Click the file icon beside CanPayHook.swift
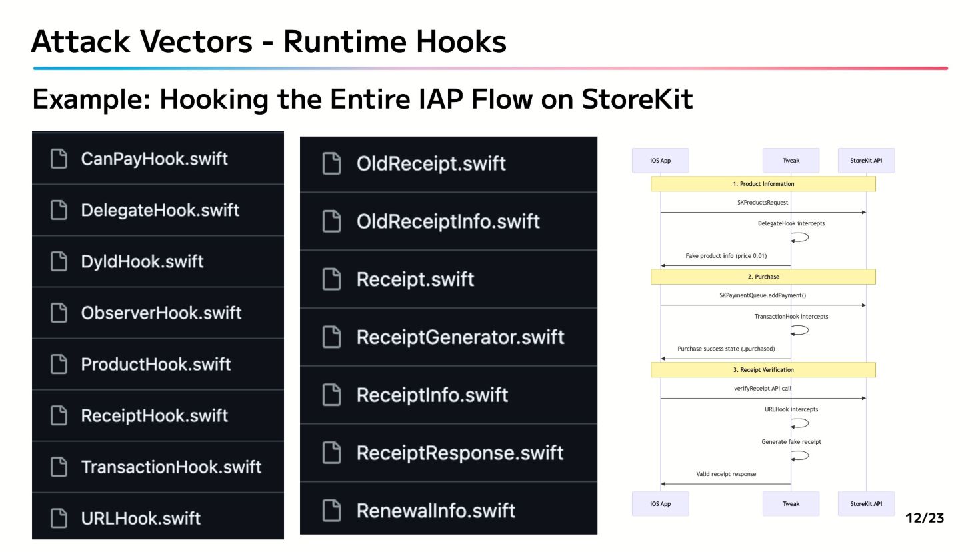 (x=59, y=159)
